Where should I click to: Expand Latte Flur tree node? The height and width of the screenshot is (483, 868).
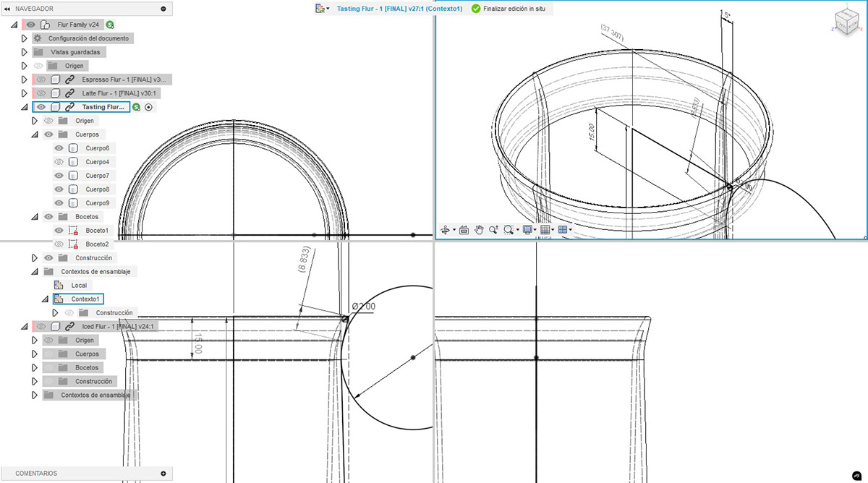coord(24,93)
